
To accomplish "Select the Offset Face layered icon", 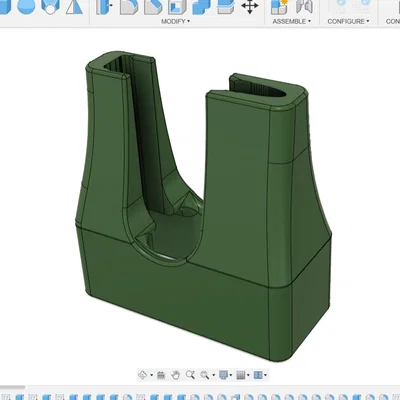I will [225, 7].
